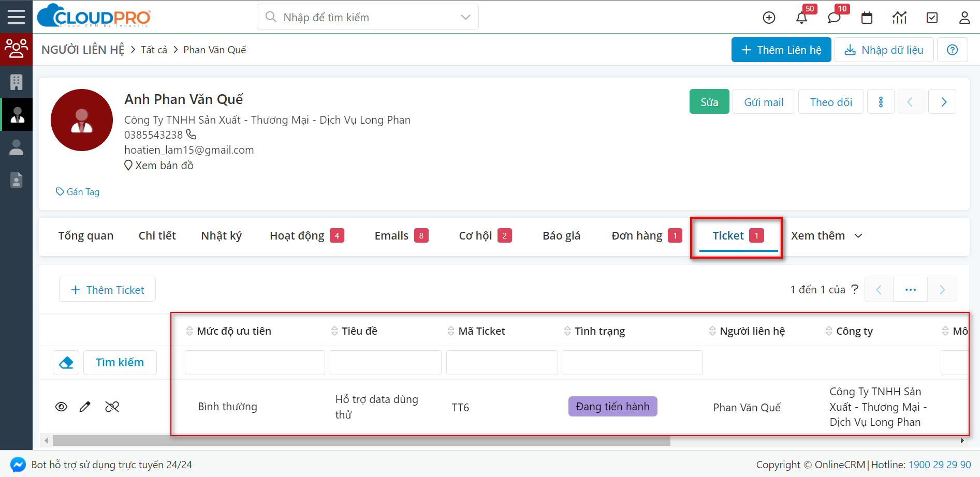This screenshot has height=477, width=980.
Task: Open the Xem bản đồ map link
Action: [x=159, y=166]
